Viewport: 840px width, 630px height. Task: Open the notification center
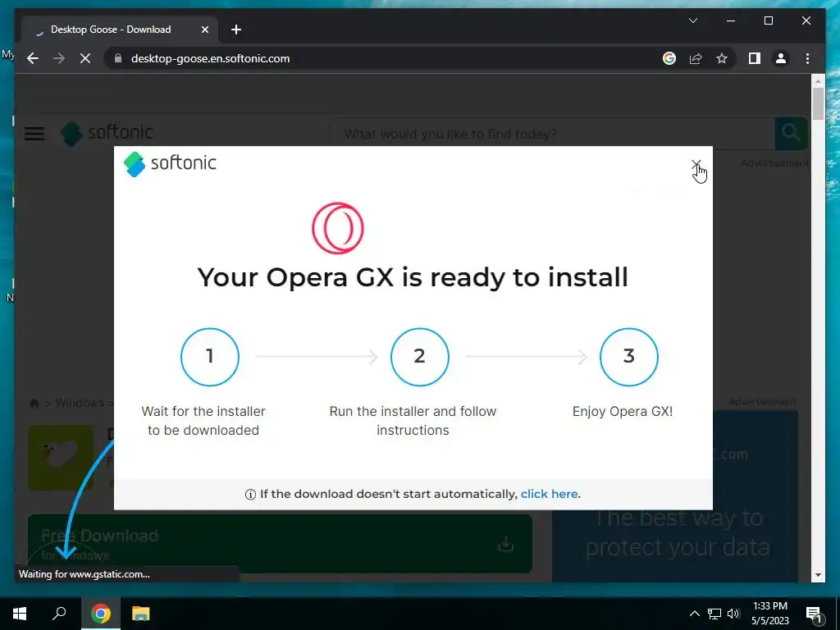(x=813, y=614)
